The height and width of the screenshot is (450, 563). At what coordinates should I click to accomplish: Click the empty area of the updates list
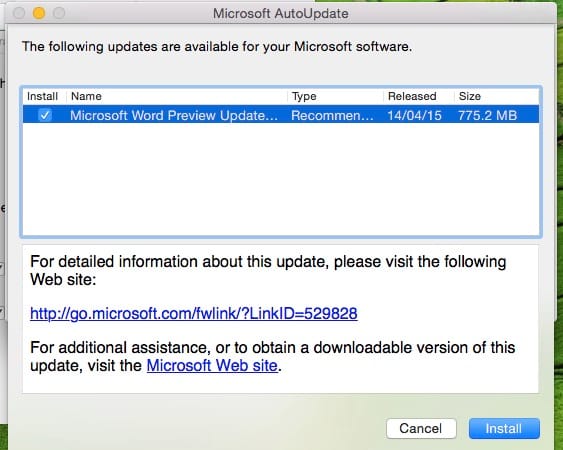tap(281, 180)
